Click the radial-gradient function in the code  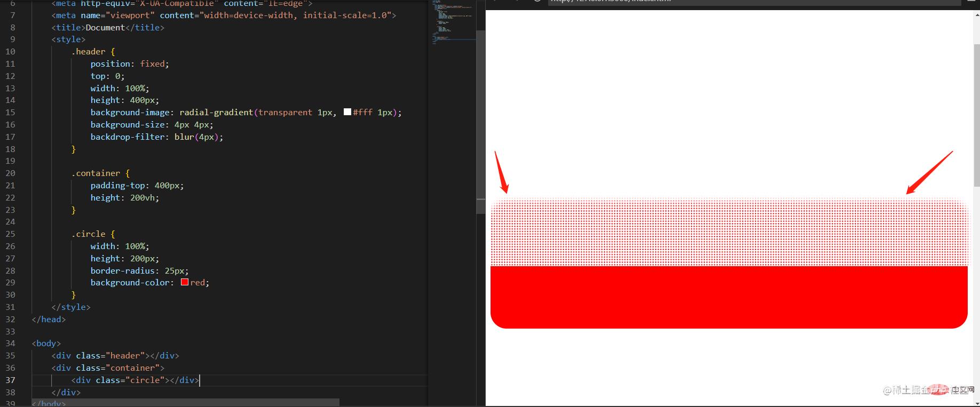coord(216,113)
